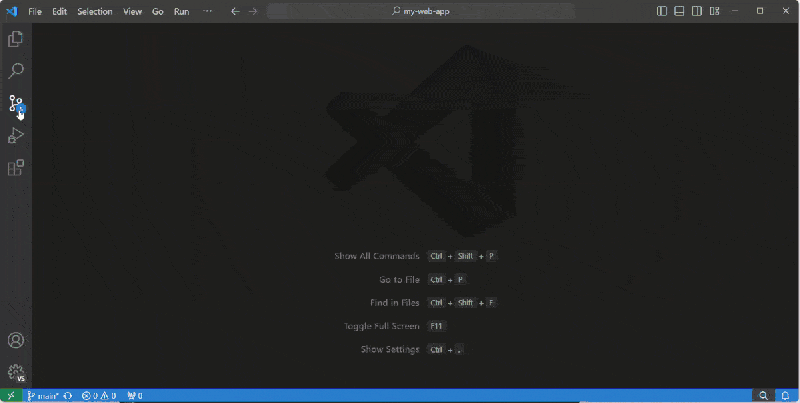Open errors and warnings in status bar
The width and height of the screenshot is (800, 403).
click(99, 395)
